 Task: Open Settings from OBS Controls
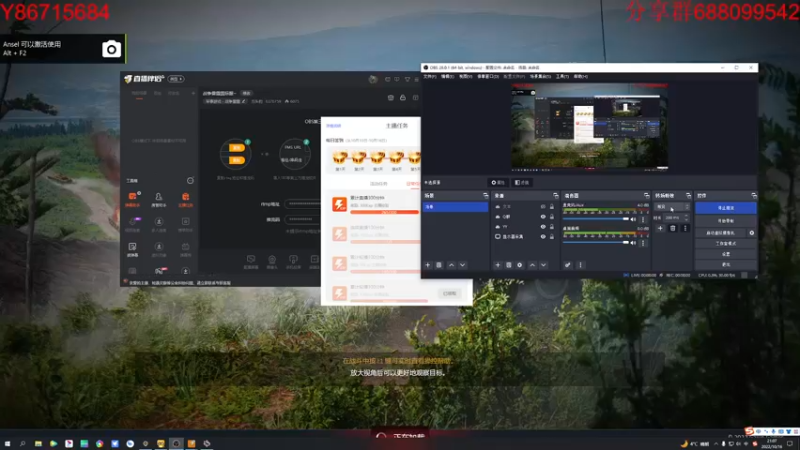[726, 254]
